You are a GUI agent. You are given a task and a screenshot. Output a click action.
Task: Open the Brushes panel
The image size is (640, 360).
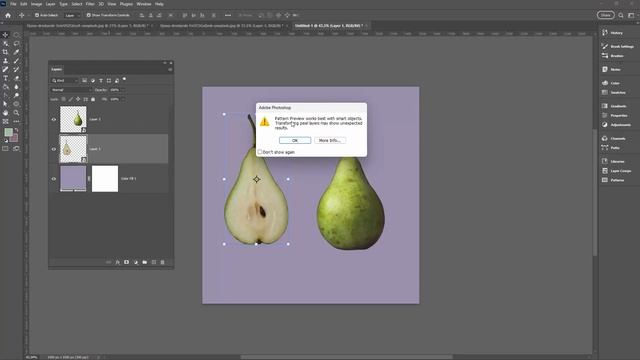coord(613,56)
